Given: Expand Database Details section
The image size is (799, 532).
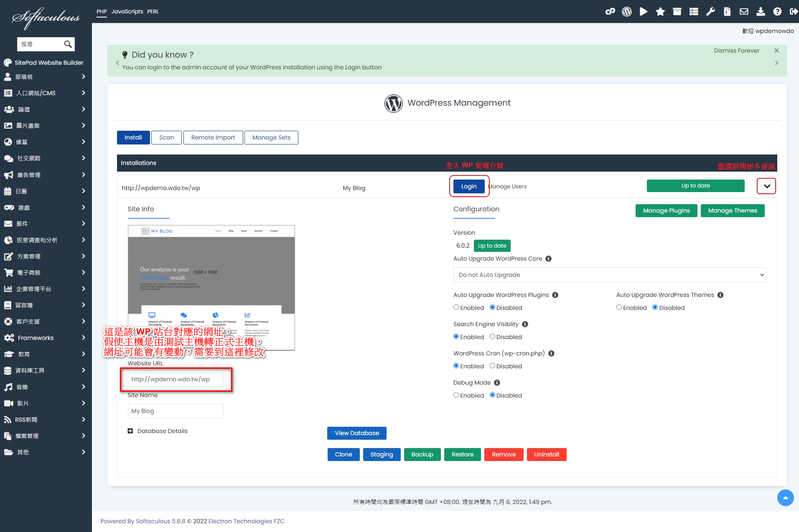Looking at the screenshot, I should pos(130,431).
